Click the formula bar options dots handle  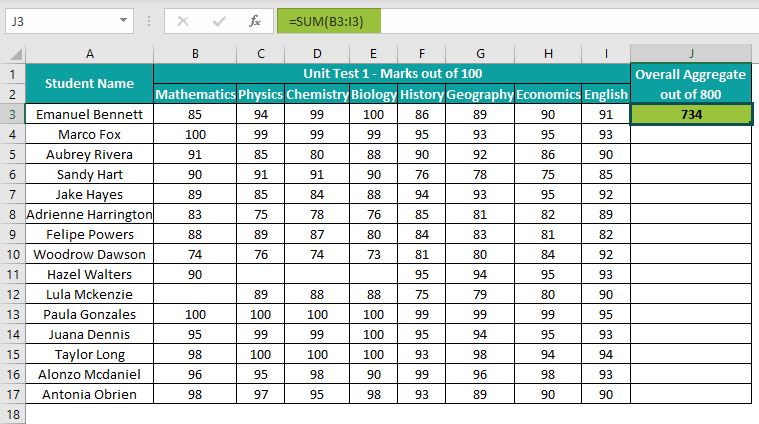coord(147,20)
